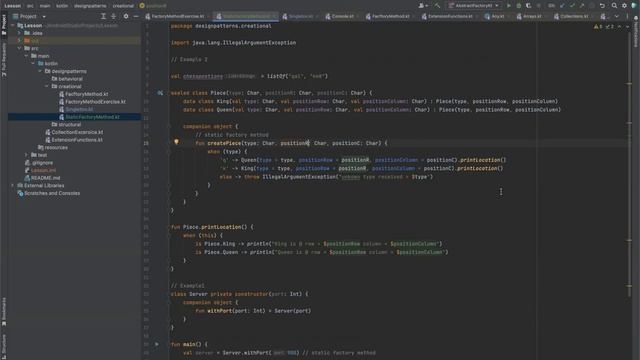Collapse the Lesson root node
Screen dimensions: 640x360
pyautogui.click(x=13, y=25)
